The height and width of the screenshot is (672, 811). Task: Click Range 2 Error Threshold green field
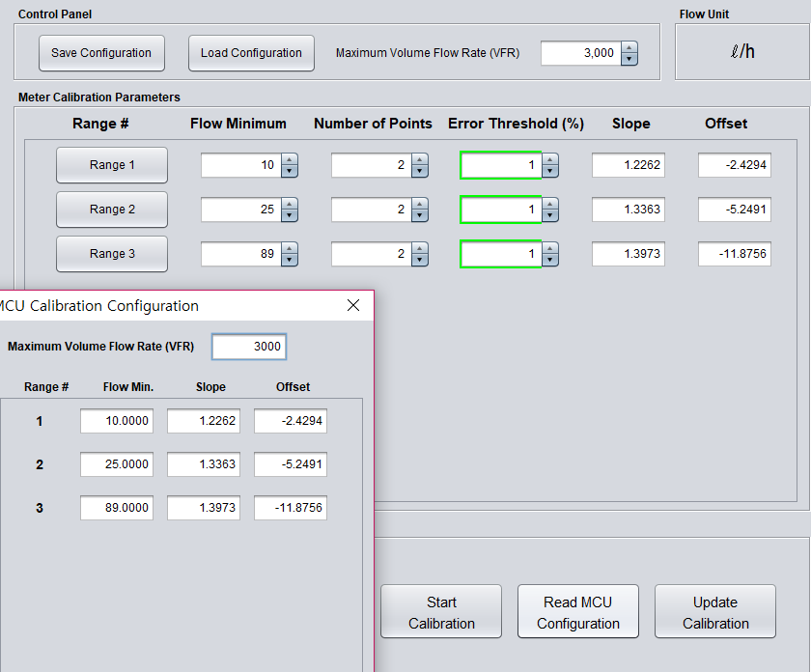tap(501, 210)
